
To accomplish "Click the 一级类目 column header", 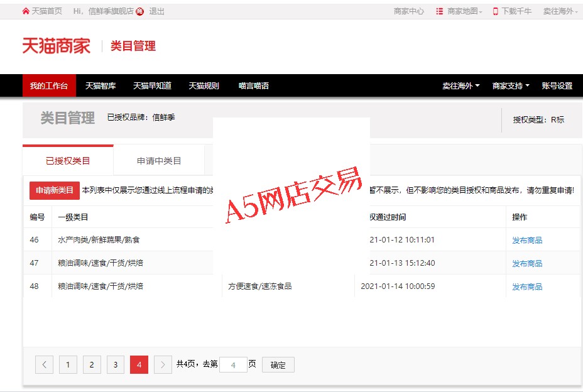I will [x=73, y=217].
